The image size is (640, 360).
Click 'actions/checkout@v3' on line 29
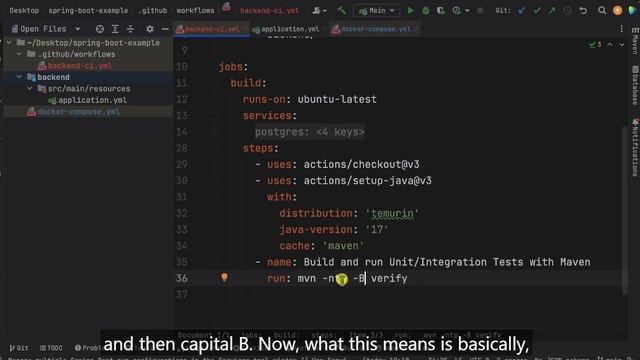[x=361, y=164]
